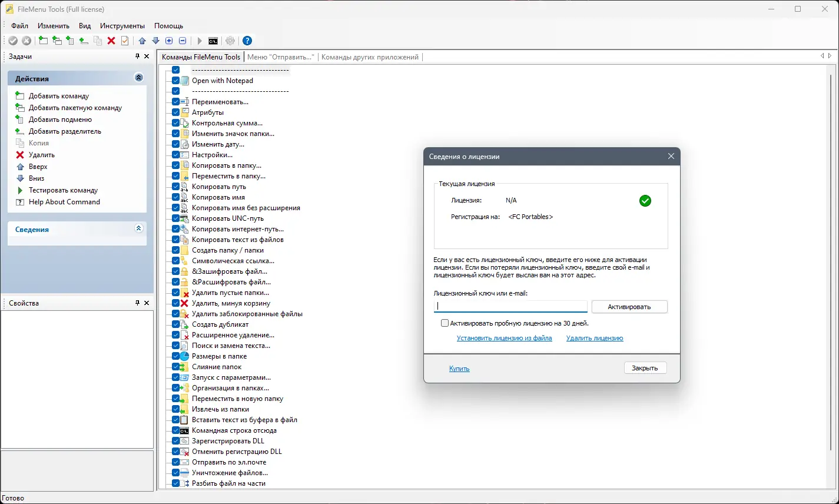The image size is (839, 504).
Task: Click the blue Help question mark icon
Action: [x=246, y=40]
